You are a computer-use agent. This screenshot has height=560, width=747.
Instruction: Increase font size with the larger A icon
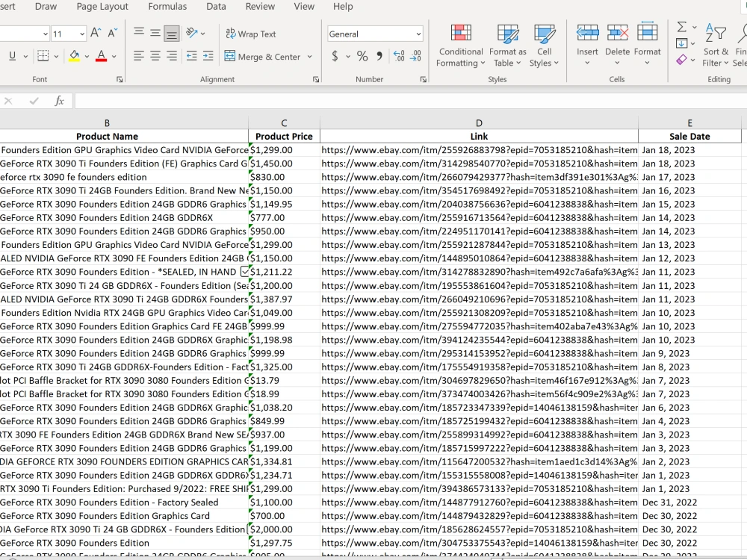96,33
